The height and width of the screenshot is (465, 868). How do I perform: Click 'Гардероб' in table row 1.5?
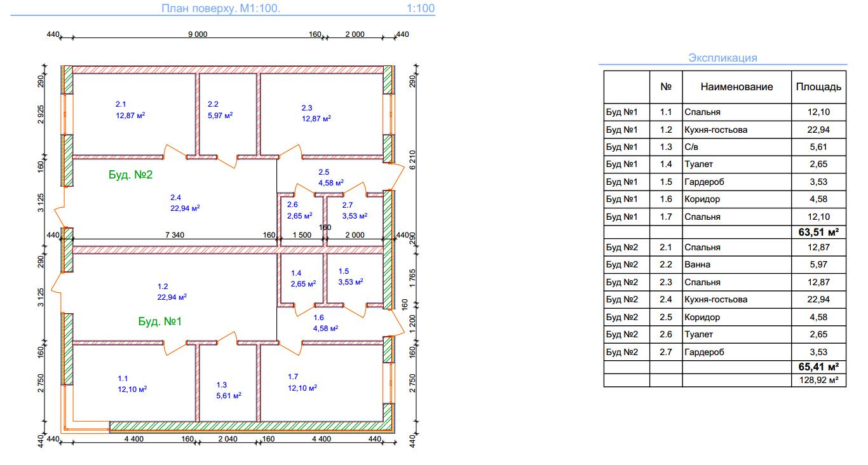point(704,182)
